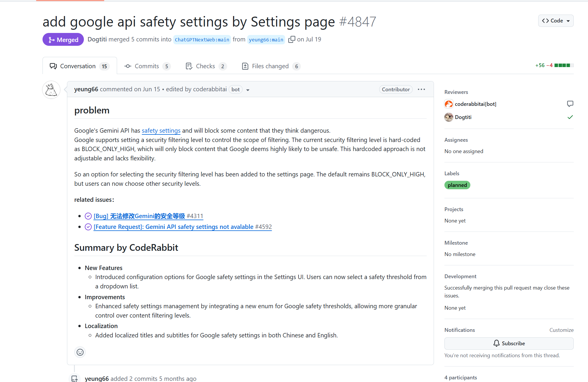Viewport: 588px width, 382px height.
Task: Click the Dogtiti reviewer avatar
Action: point(448,117)
